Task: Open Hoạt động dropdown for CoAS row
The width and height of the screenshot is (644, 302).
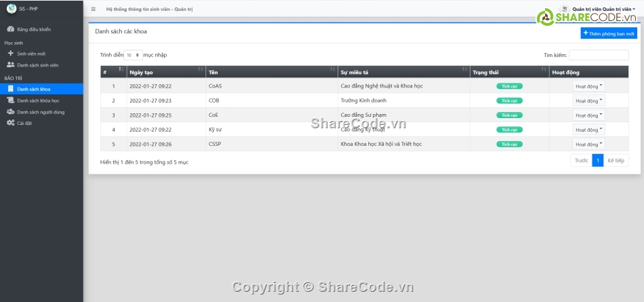Action: coord(588,86)
